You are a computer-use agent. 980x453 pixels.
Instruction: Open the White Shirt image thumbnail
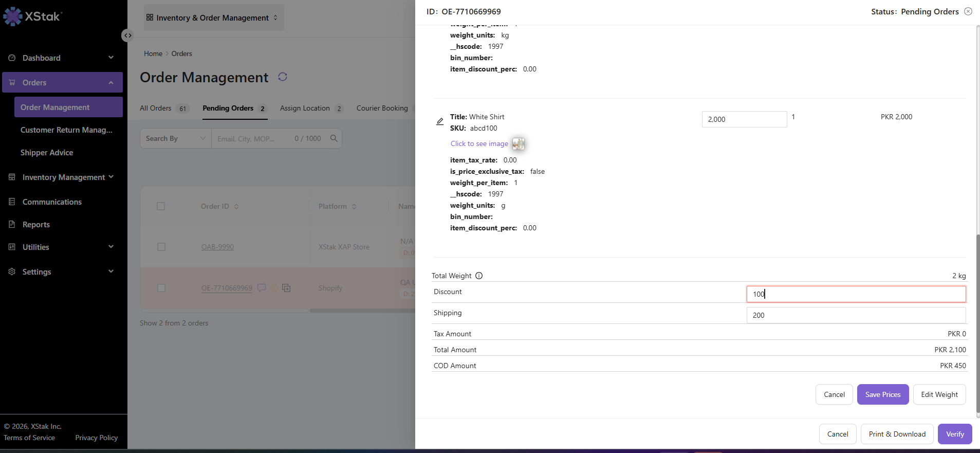tap(518, 144)
